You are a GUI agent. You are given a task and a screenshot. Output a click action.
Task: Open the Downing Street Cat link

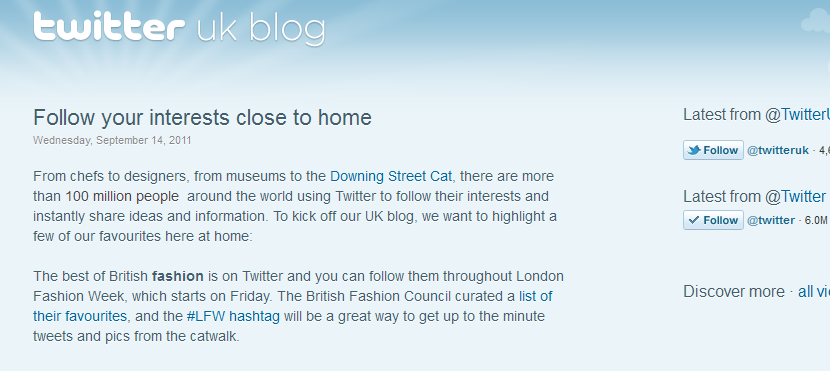(391, 176)
